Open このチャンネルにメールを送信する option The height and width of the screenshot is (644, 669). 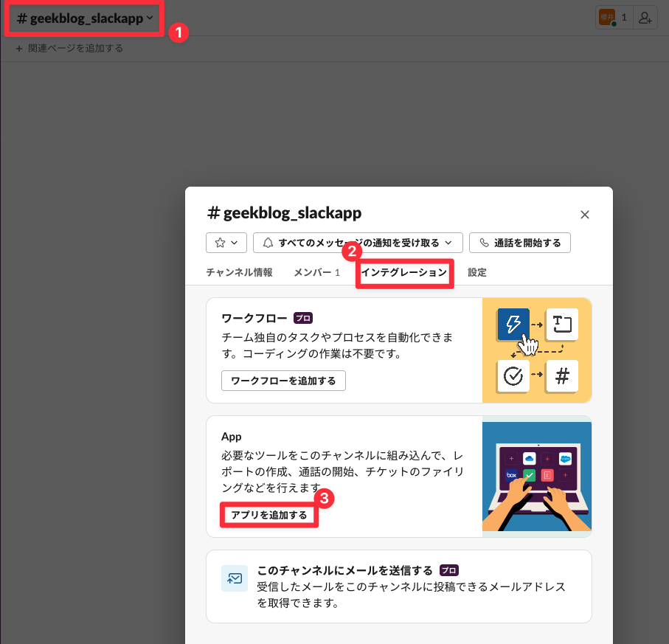pos(399,586)
